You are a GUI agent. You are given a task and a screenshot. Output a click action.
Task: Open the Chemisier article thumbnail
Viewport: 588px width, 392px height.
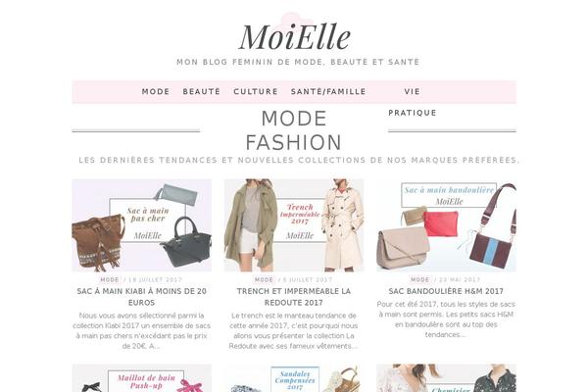click(x=446, y=378)
